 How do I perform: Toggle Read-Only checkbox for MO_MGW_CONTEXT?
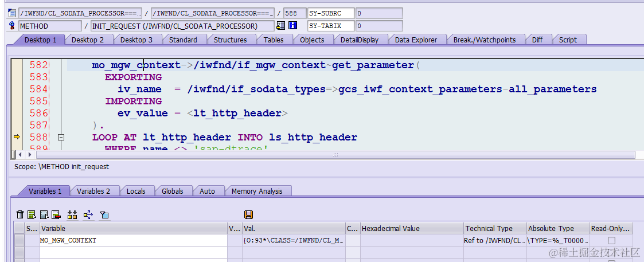[x=611, y=240]
